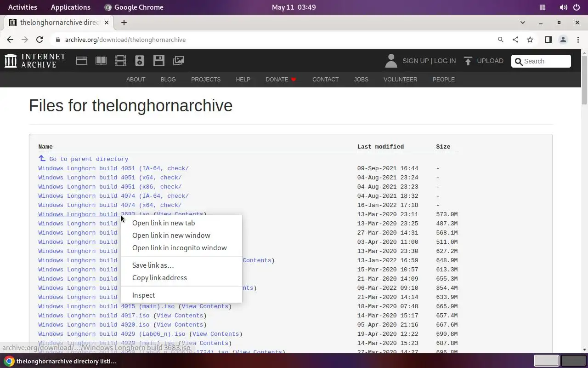
Task: Click Go to parent directory
Action: click(89, 159)
